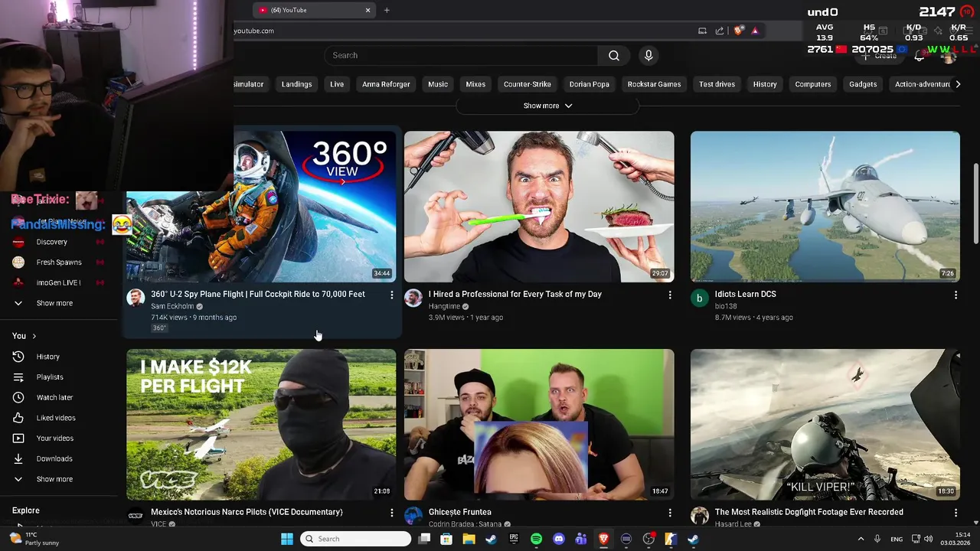Open the Sam Eckholm channel name link
Image resolution: width=980 pixels, height=551 pixels.
click(172, 306)
